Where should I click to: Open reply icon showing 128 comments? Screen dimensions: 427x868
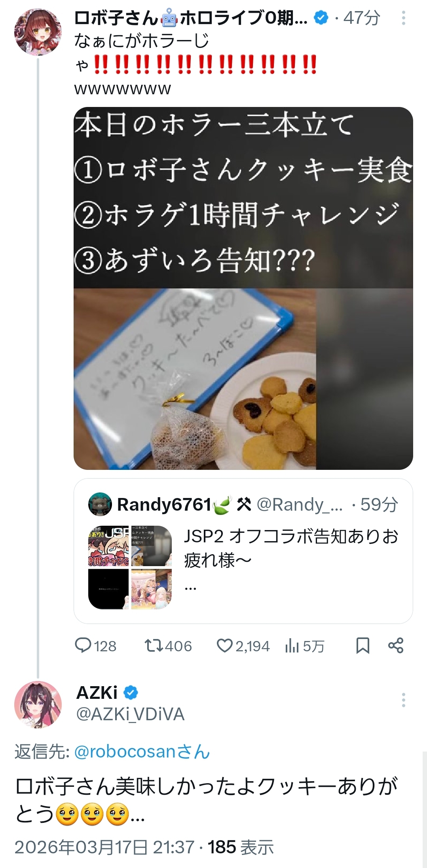click(83, 646)
